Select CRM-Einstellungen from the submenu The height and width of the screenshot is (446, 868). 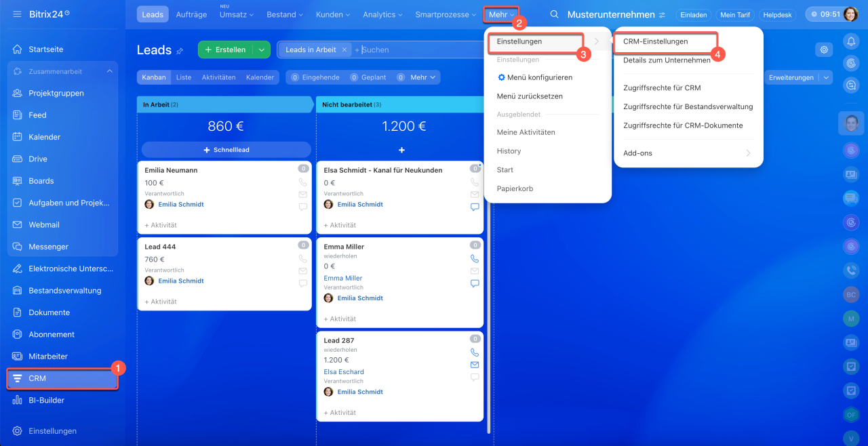coord(655,41)
